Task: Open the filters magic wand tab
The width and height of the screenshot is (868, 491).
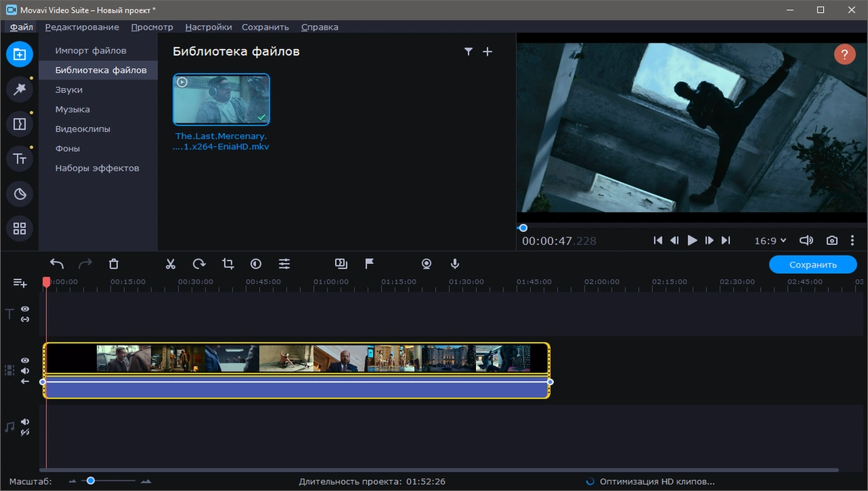Action: point(20,89)
